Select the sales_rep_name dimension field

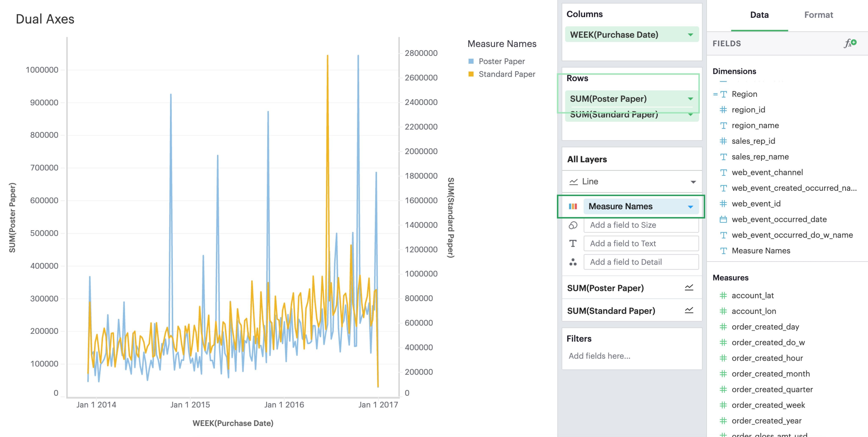click(x=760, y=156)
